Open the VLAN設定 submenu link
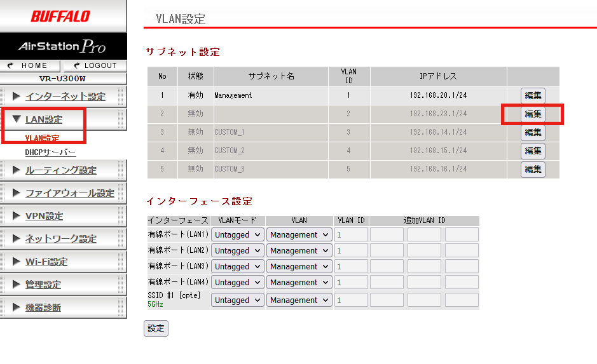Screen dimensions: 597x364 (x=42, y=138)
